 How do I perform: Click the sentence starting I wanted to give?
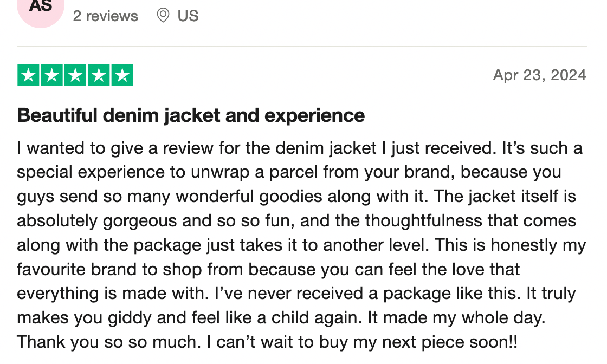[256, 148]
